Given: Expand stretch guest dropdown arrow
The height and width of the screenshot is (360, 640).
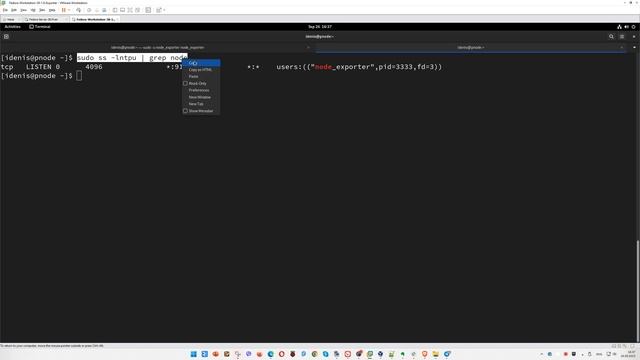Looking at the screenshot, I should click(164, 10).
